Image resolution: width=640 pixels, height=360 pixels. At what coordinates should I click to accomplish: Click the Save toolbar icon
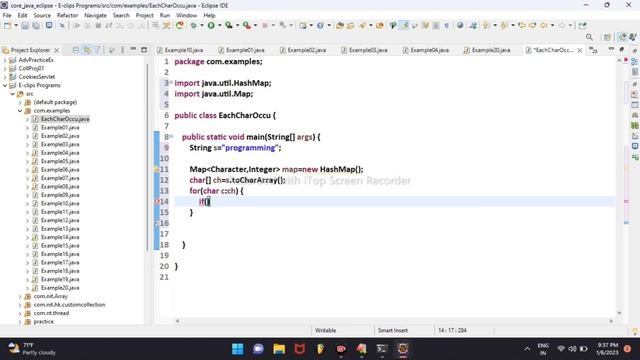click(25, 25)
